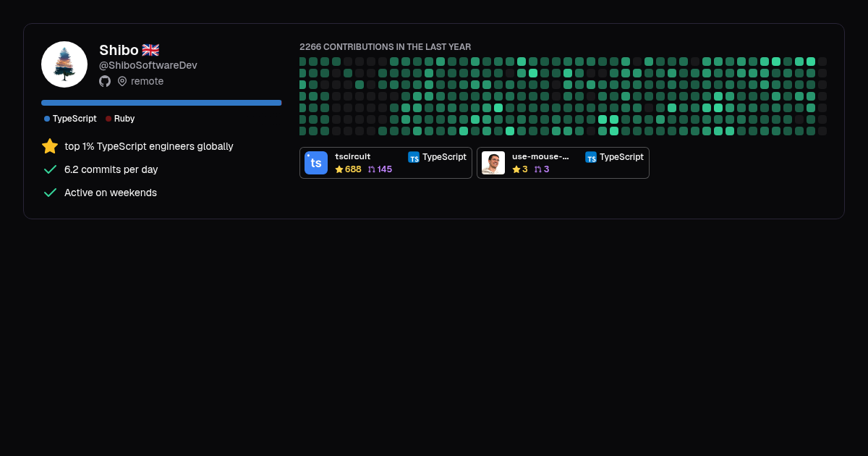Viewport: 868px width, 456px height.
Task: Open the use-mouse-... repository name
Action: [540, 156]
